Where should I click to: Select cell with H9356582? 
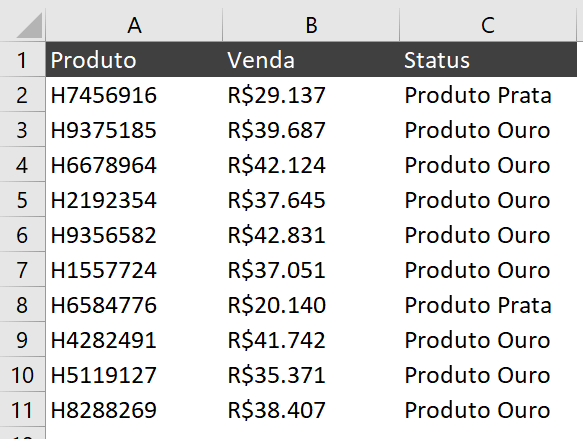pos(134,235)
